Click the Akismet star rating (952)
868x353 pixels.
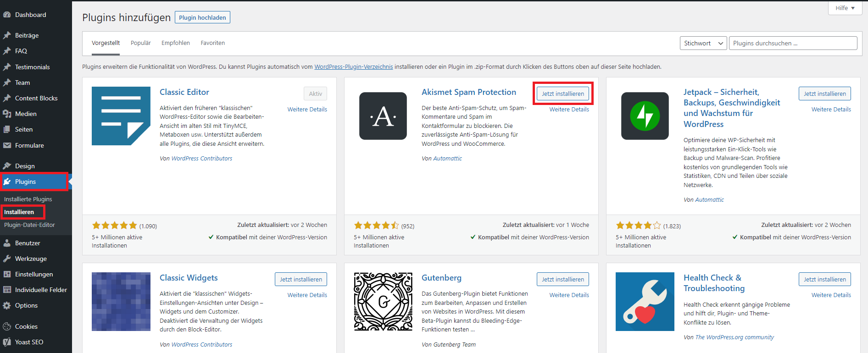377,226
